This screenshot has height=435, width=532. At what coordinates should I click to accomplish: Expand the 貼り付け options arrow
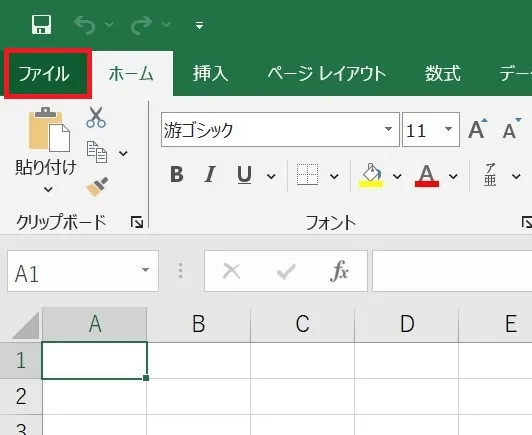pyautogui.click(x=48, y=189)
